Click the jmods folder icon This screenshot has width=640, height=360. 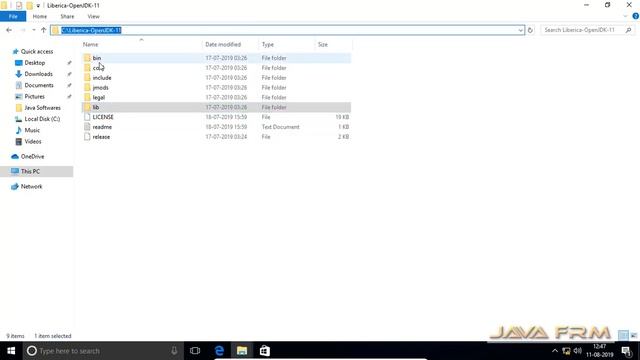[87, 87]
